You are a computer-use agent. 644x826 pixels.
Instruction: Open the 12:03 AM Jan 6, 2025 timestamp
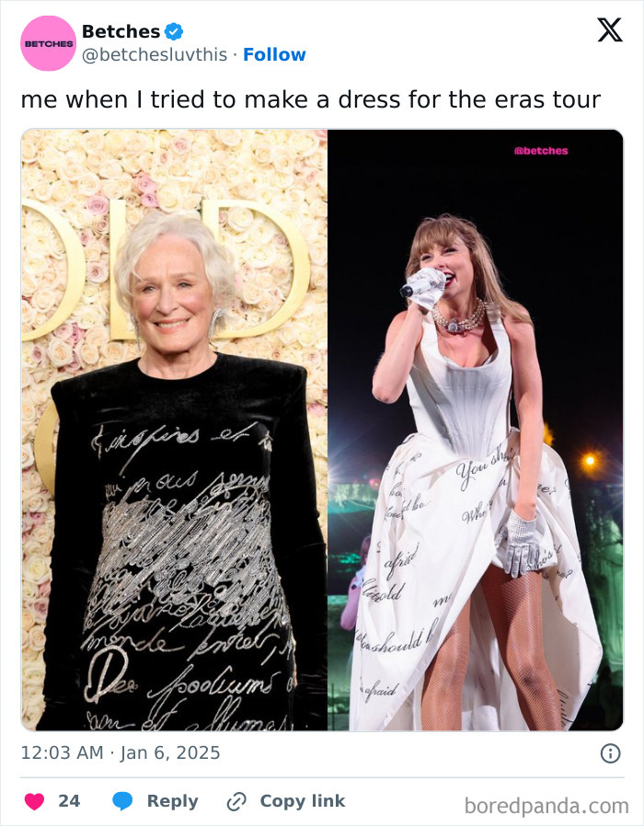tap(121, 752)
